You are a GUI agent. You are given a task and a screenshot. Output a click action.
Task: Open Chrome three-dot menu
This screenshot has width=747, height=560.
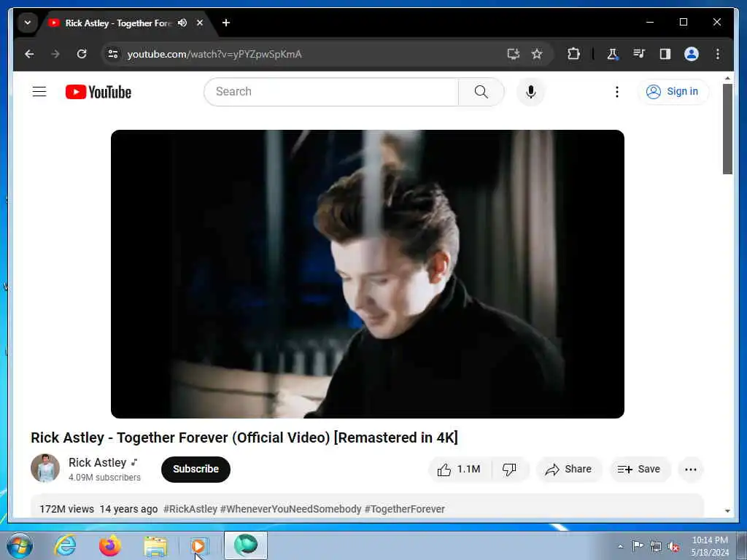(x=718, y=54)
